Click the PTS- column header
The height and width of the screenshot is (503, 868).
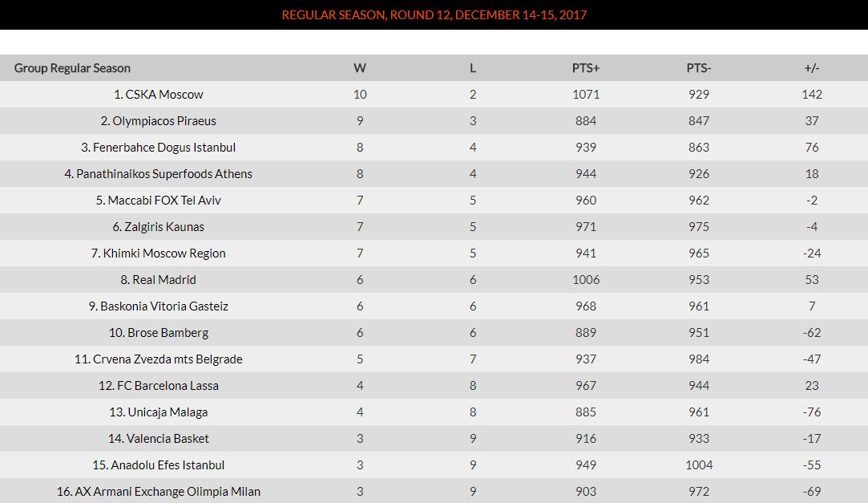click(x=699, y=68)
